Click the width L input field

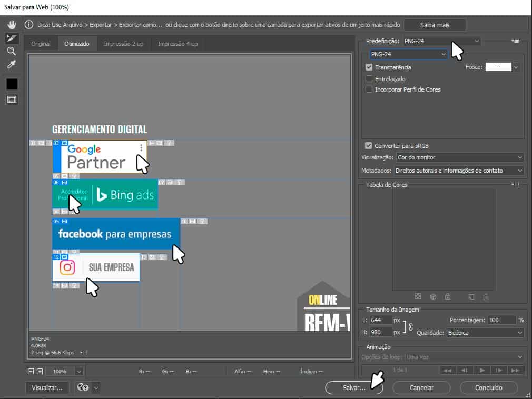(x=381, y=320)
